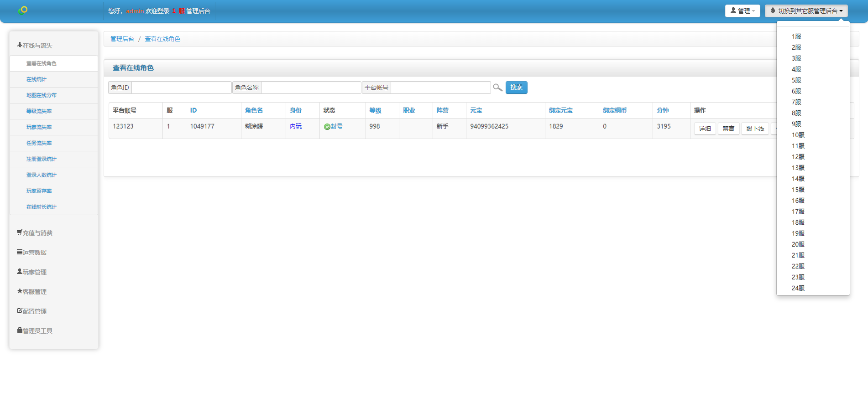Click the logo icon in the header

coord(23,10)
